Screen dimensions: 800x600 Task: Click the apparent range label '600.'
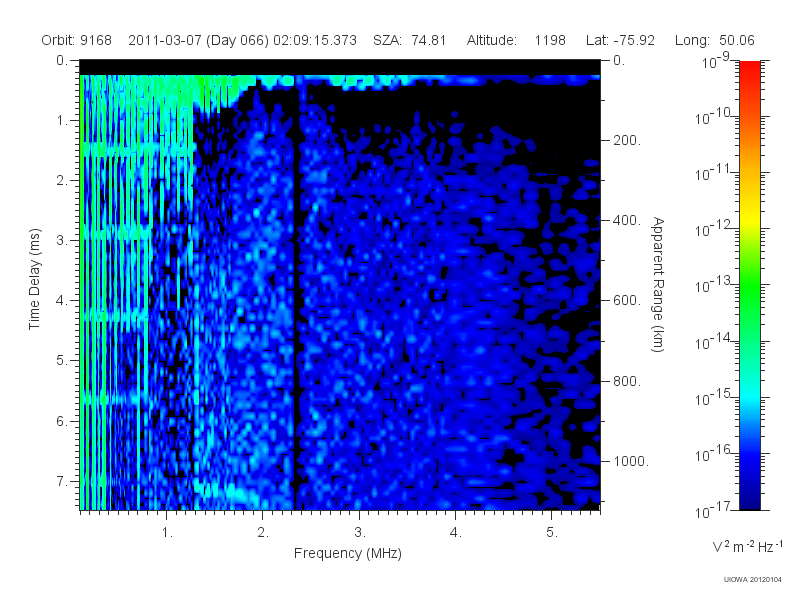pyautogui.click(x=627, y=301)
